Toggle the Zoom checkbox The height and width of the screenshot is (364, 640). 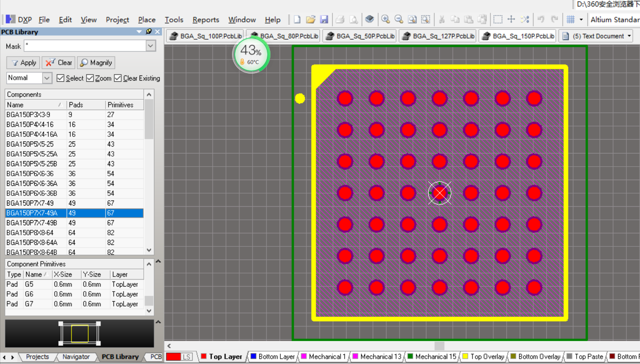coord(90,78)
